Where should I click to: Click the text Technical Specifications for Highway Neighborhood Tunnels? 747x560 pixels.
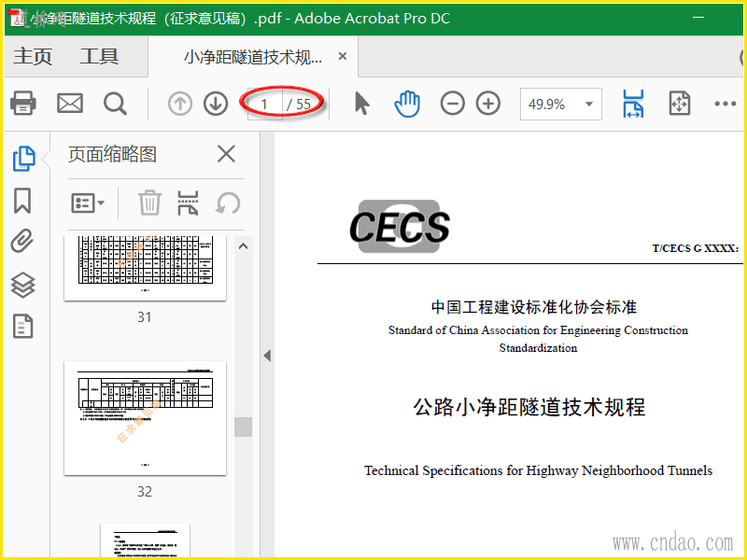coord(539,471)
